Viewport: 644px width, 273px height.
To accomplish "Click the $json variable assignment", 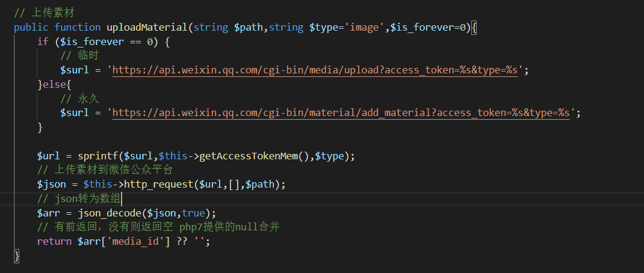I will coord(51,185).
